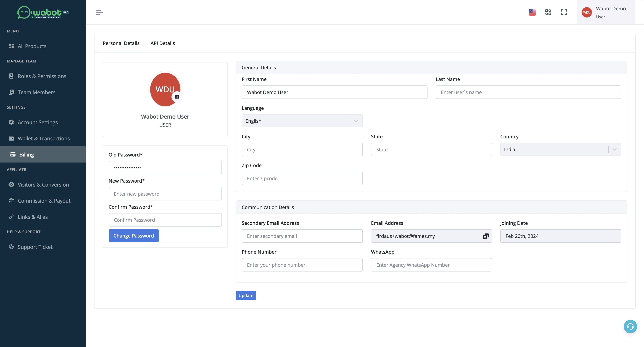Click the WDU avatar in header
The width and height of the screenshot is (644, 347).
(x=587, y=13)
